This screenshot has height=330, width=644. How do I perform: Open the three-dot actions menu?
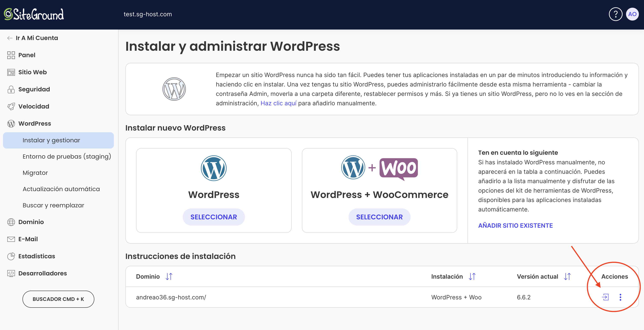click(620, 297)
